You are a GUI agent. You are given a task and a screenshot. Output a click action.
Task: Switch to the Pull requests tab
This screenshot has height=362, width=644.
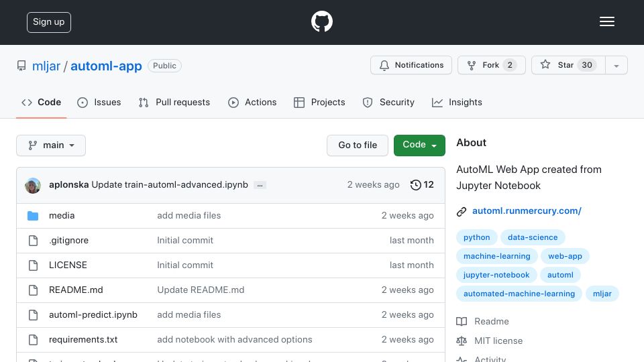point(174,102)
